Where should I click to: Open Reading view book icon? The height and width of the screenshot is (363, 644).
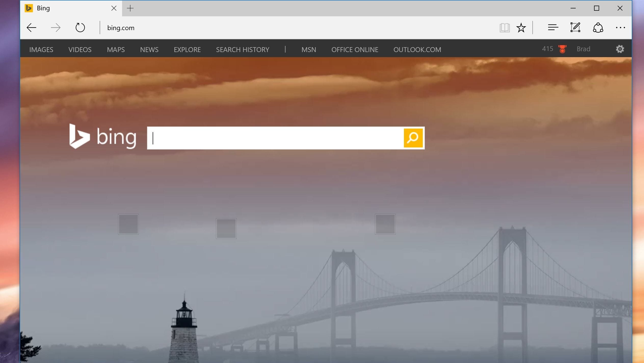click(x=504, y=28)
